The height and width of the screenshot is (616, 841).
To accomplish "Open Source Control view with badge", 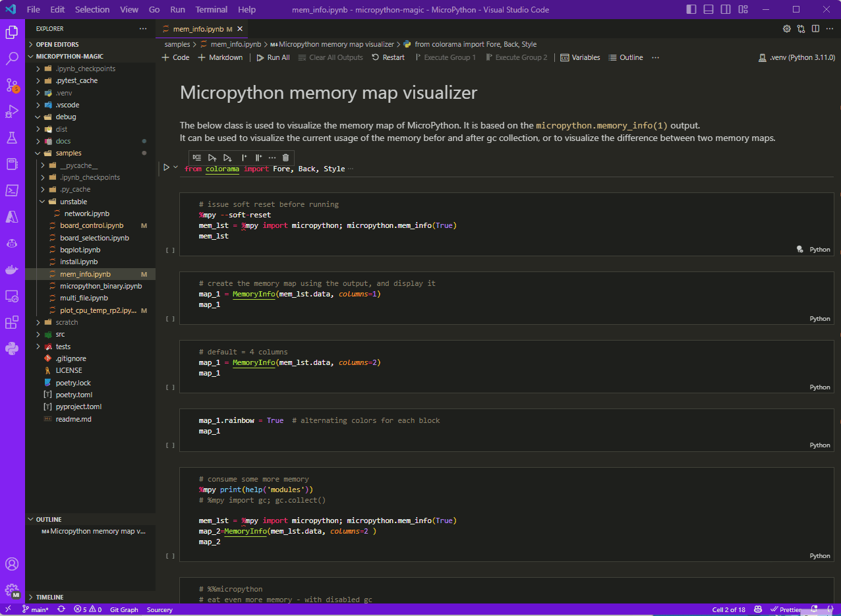I will 12,85.
